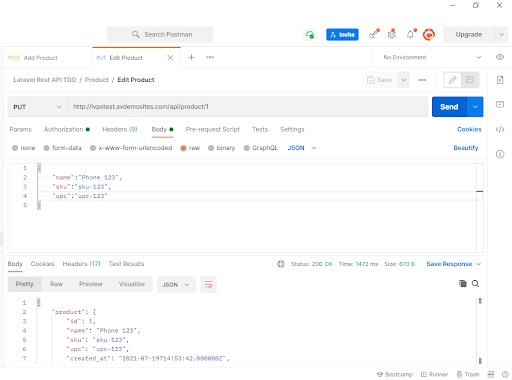Open the request info icon
This screenshot has width=512, height=380.
pos(500,154)
